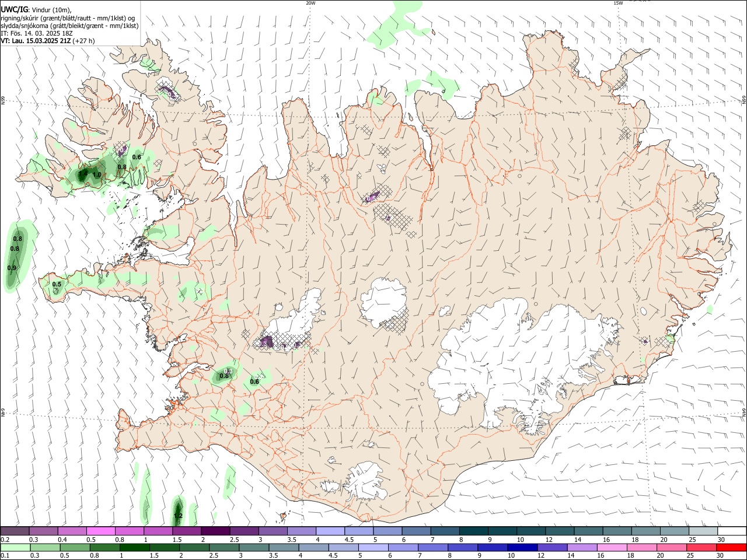
Task: Click the 'IT: Fös. 14. 03. 2025 18Z' line
Action: click(37, 33)
